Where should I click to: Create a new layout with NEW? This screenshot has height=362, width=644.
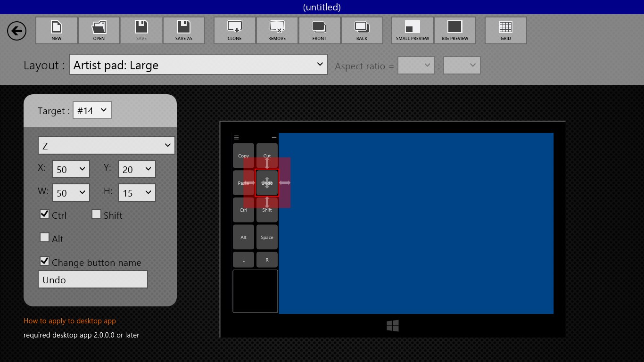57,31
